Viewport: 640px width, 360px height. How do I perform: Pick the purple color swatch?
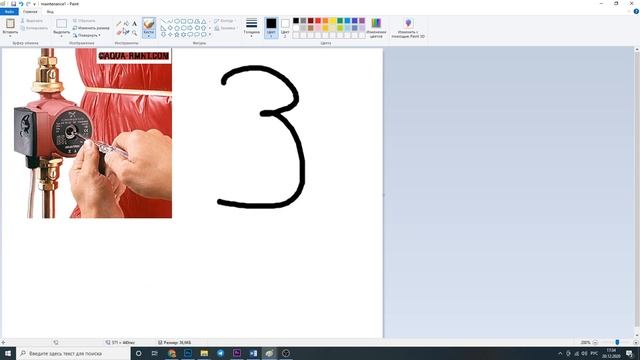[x=362, y=20]
